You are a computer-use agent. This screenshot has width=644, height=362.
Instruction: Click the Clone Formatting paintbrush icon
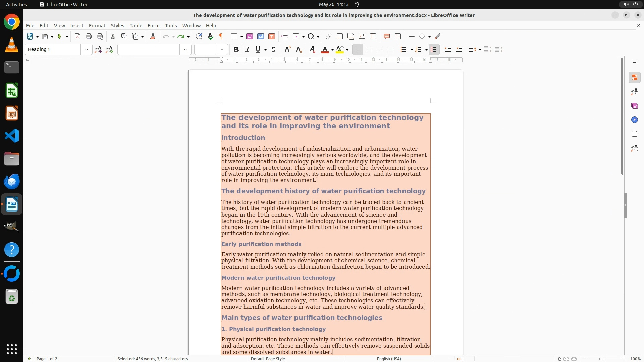[153, 37]
